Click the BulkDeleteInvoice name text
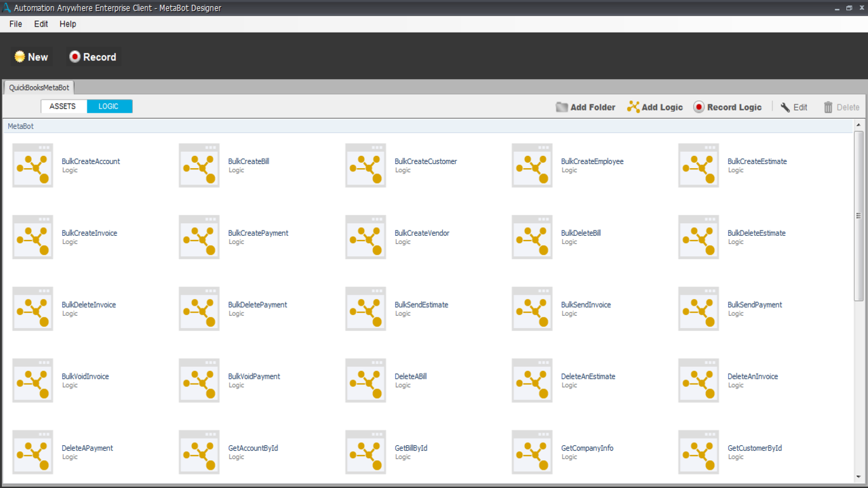Viewport: 868px width, 488px height. 89,305
